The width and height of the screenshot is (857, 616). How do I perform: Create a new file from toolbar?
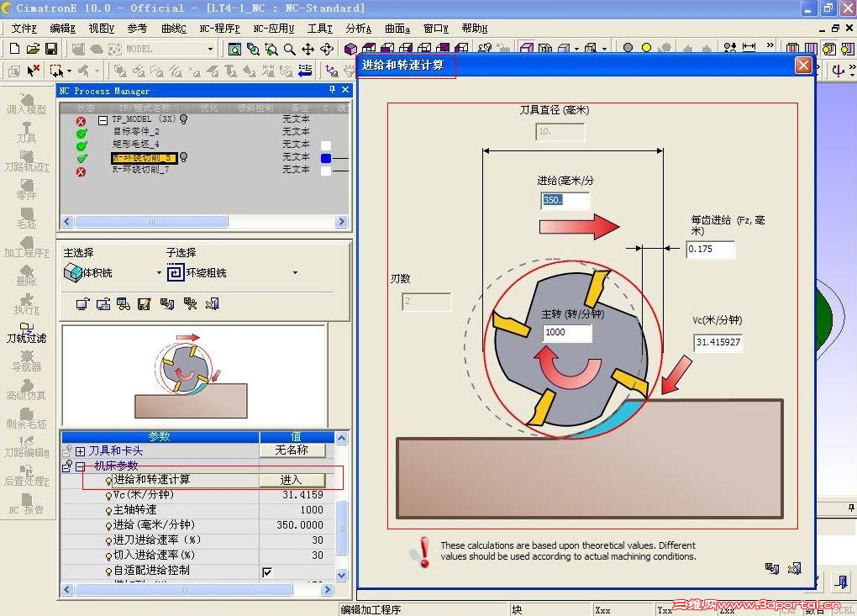pyautogui.click(x=15, y=50)
